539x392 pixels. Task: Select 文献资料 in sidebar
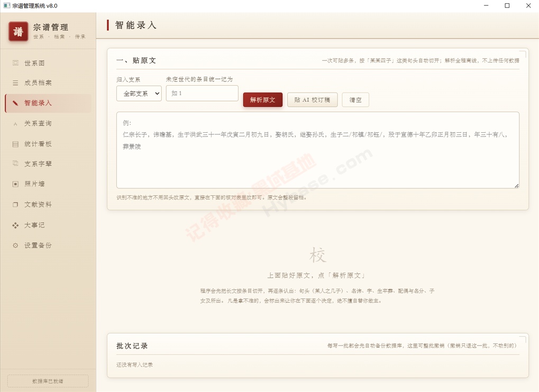click(48, 205)
